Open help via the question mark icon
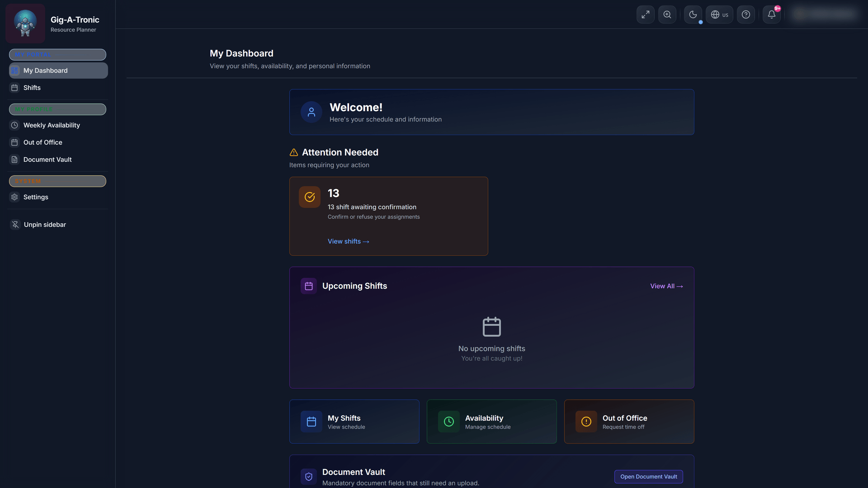868x488 pixels. tap(746, 14)
